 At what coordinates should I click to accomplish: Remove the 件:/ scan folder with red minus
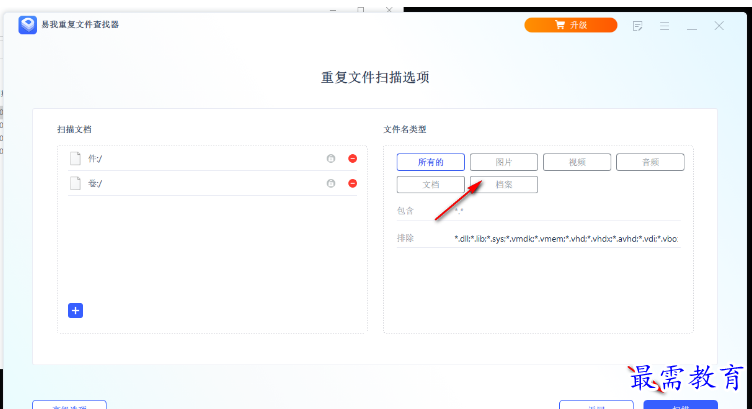[x=352, y=158]
